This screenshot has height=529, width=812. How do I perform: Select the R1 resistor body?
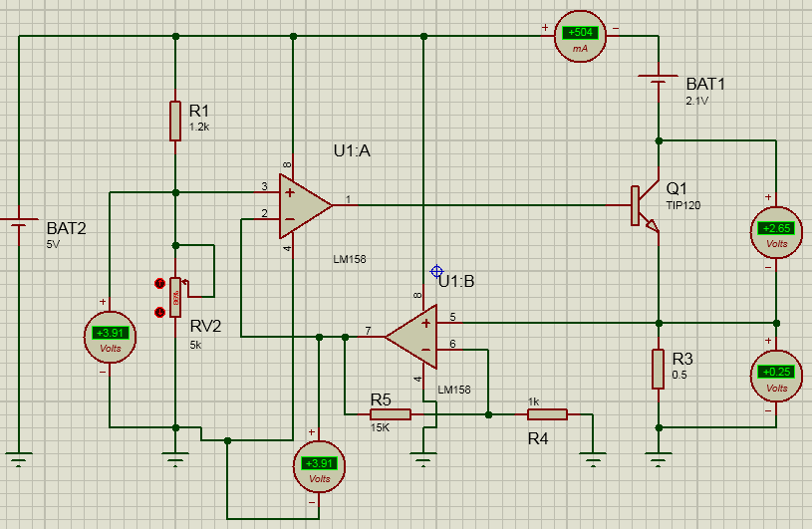click(175, 122)
